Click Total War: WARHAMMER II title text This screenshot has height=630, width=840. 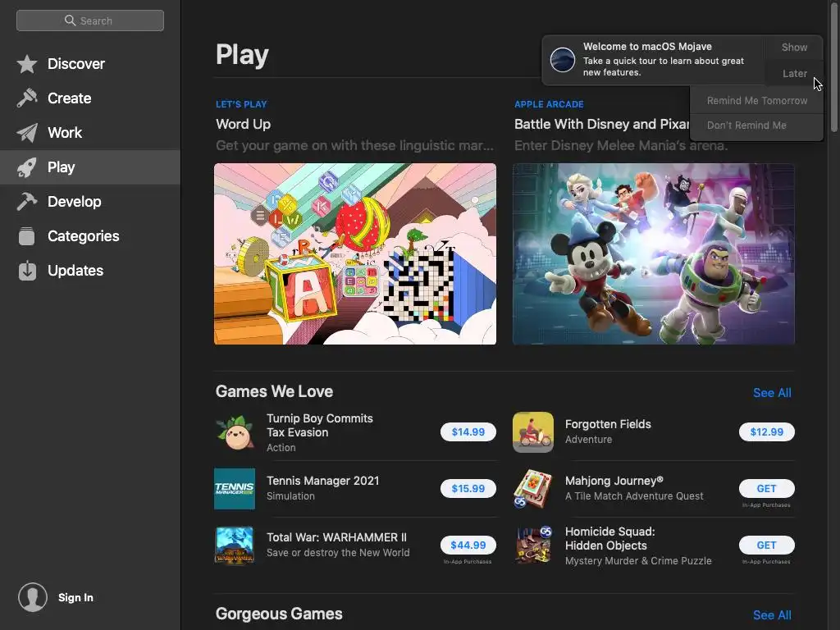336,537
